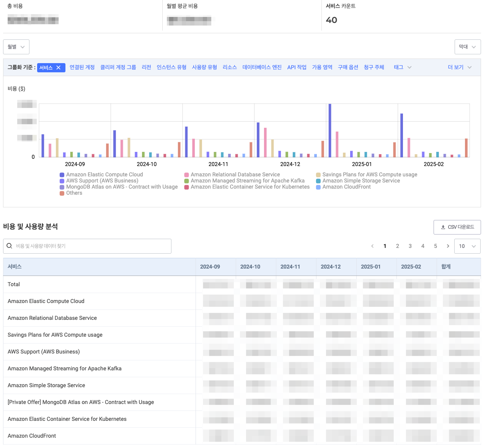Click the tallest 2025-01 EC2 bar
The height and width of the screenshot is (448, 486).
pos(330,130)
